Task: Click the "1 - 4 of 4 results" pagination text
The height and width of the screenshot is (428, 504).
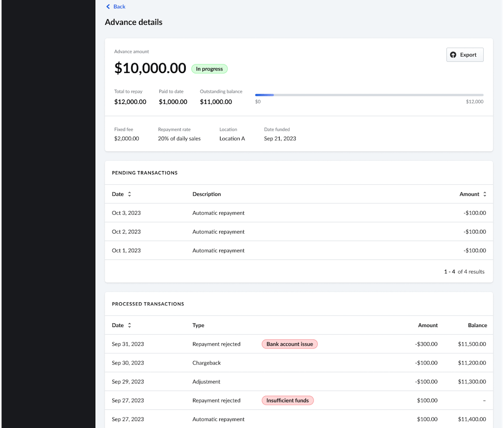Action: point(464,271)
